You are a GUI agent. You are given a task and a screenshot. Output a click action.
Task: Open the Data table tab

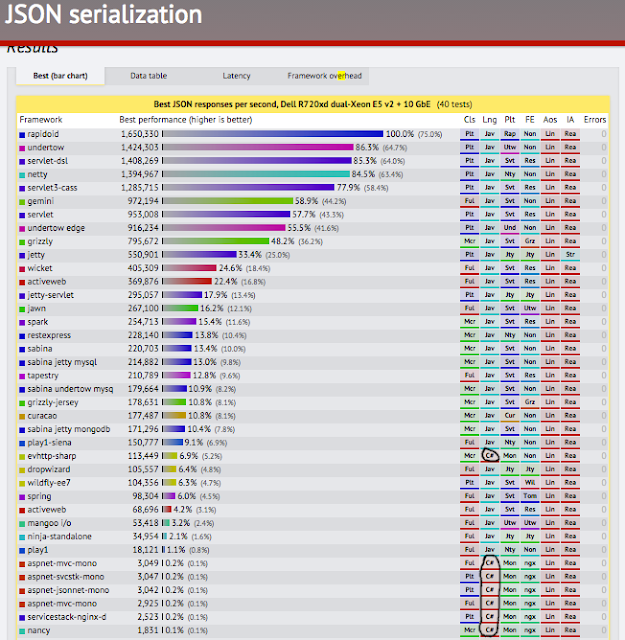[x=149, y=76]
